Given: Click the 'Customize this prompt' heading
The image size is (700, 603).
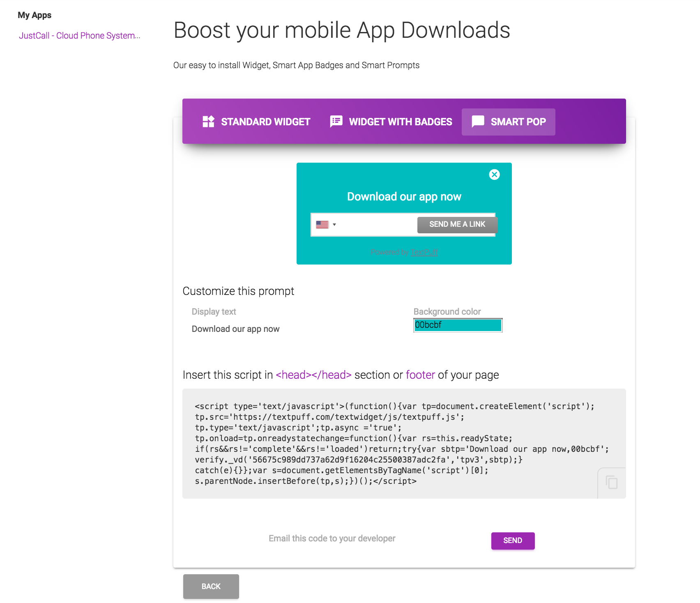Looking at the screenshot, I should coord(238,291).
